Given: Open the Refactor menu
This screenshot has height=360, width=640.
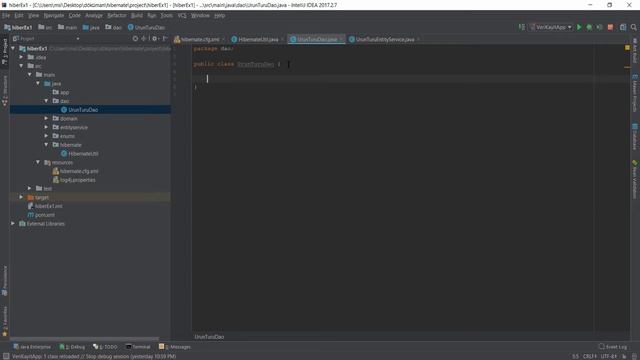Looking at the screenshot, I should coord(117,16).
